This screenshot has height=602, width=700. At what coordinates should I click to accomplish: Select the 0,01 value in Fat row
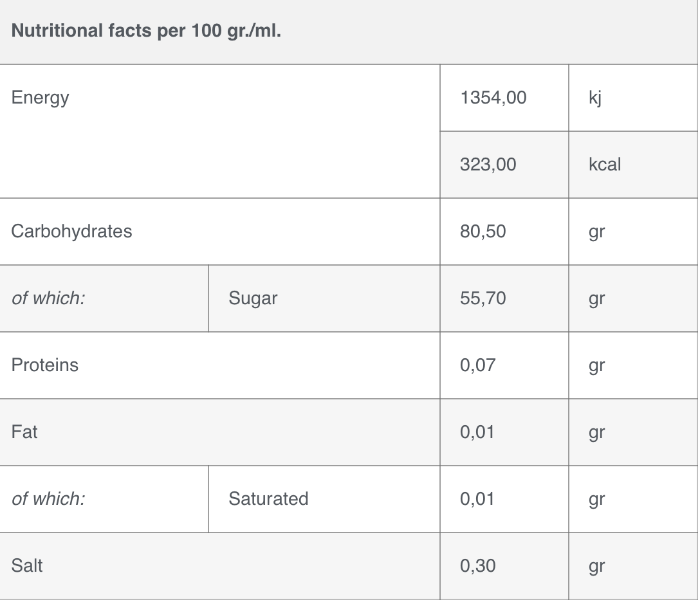click(477, 432)
